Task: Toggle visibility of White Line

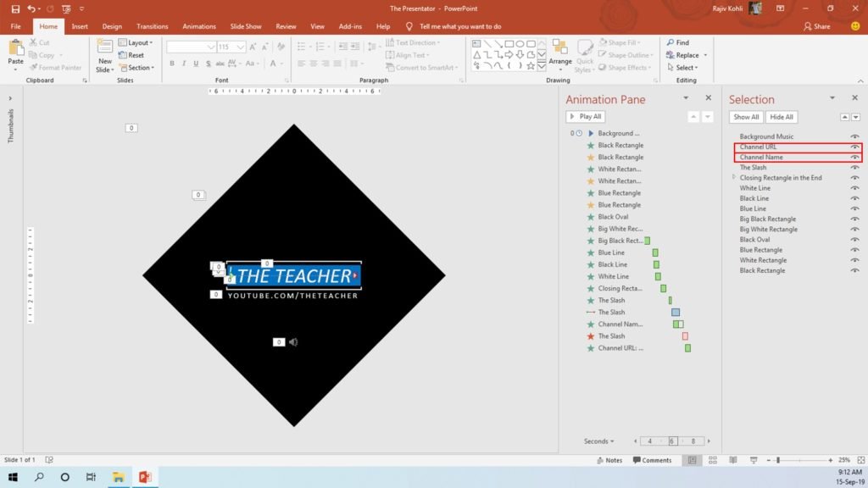Action: (854, 188)
